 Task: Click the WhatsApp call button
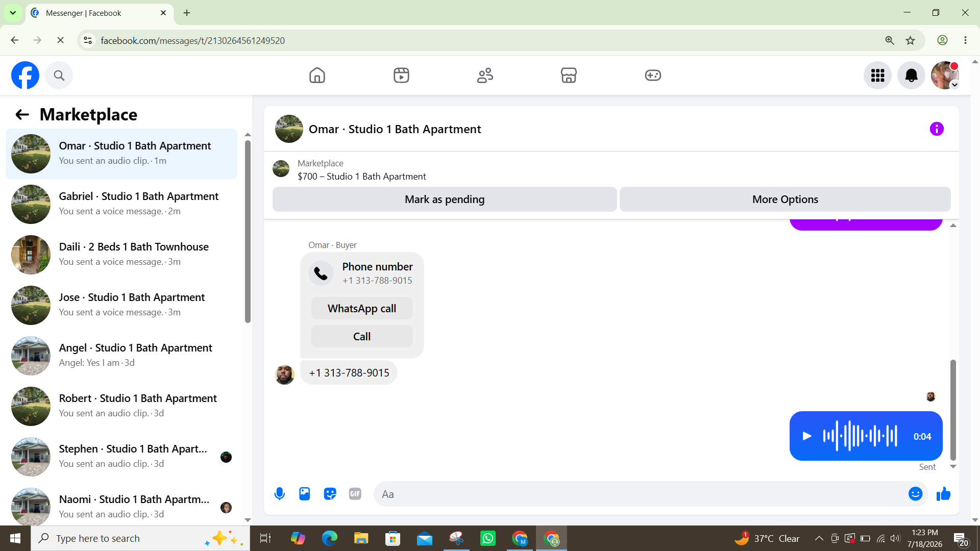pos(362,309)
